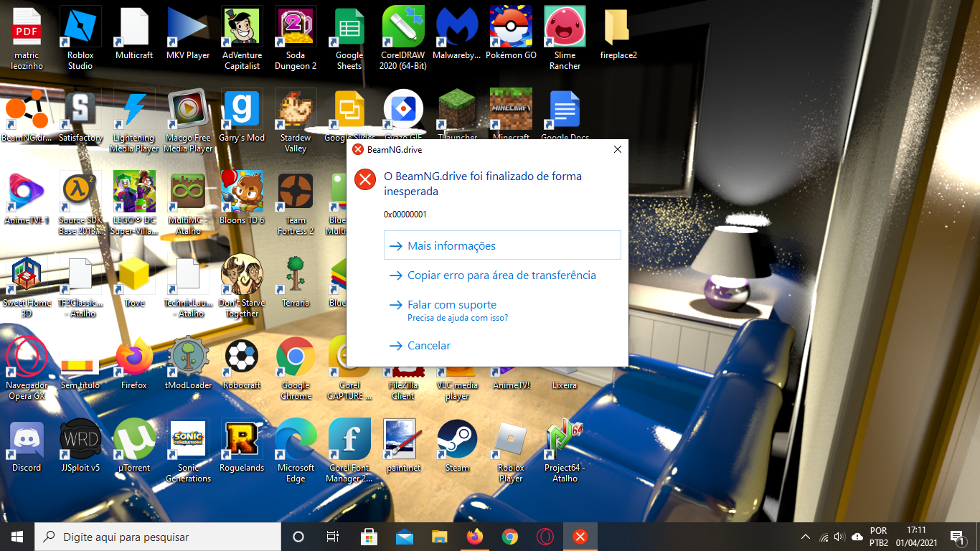Screen dimensions: 980x551
Task: Select the Bloons TD 6 icon
Action: tap(242, 199)
